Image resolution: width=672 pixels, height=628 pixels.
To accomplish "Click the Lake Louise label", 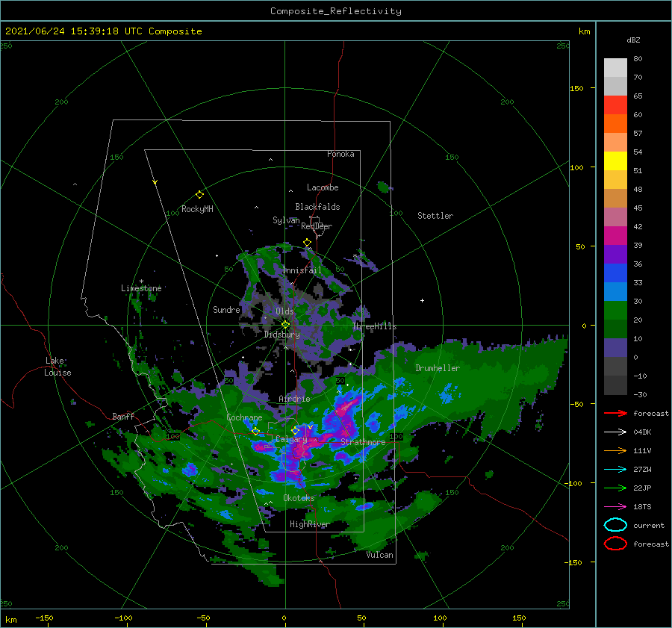I will [x=58, y=367].
